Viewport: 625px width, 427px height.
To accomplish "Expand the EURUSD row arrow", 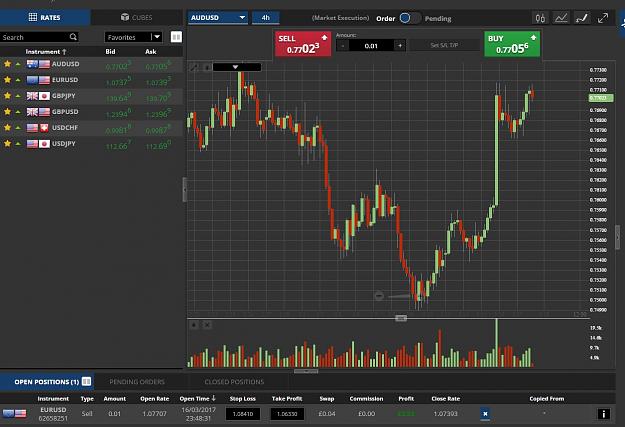I will [18, 80].
